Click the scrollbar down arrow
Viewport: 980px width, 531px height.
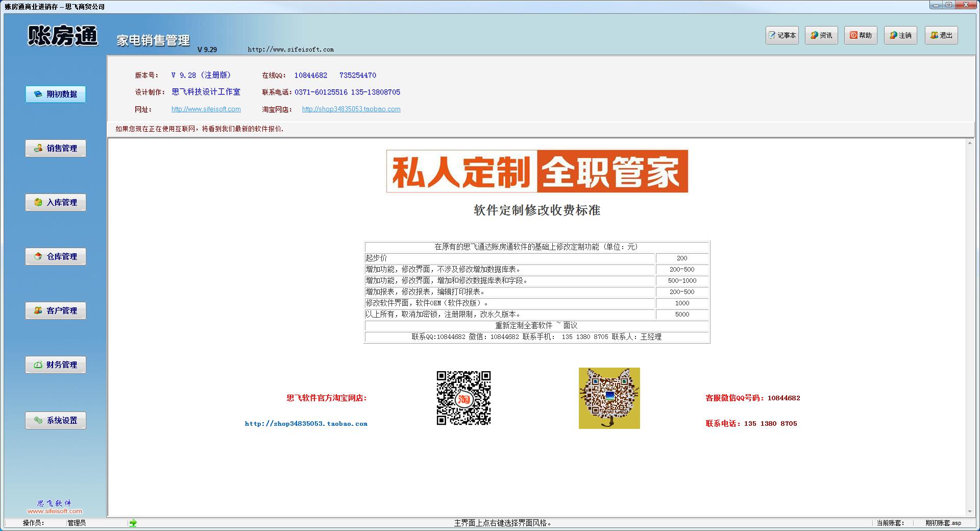pos(969,512)
